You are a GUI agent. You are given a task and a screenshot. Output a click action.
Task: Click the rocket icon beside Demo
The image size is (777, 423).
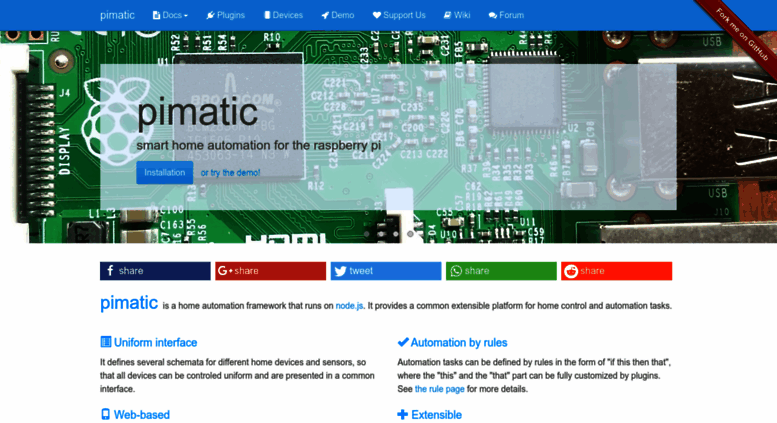click(325, 15)
